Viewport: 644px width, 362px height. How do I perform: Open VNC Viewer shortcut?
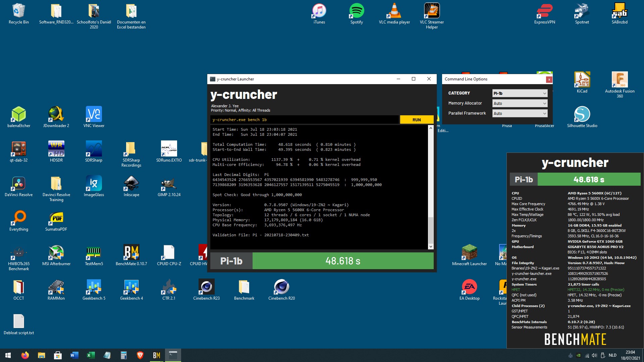click(x=94, y=117)
